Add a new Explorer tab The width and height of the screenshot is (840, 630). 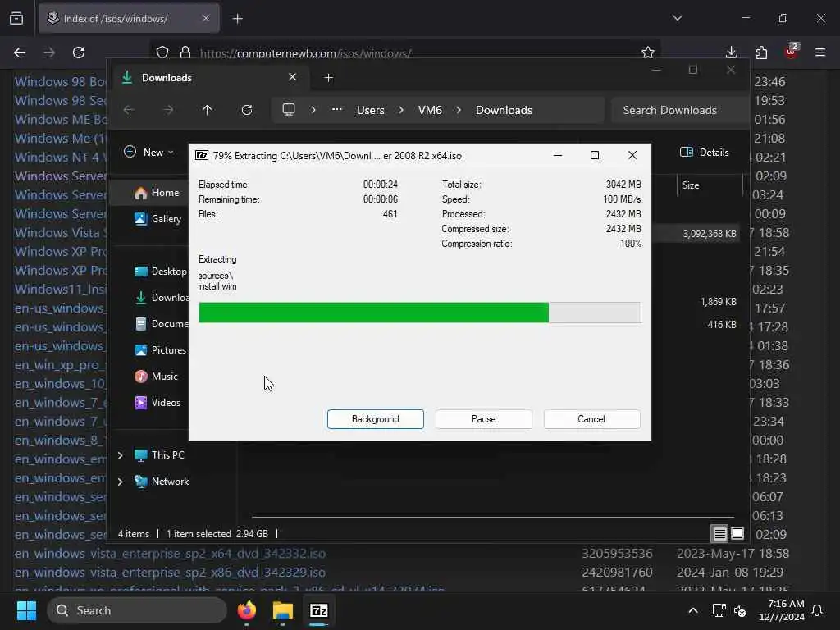click(328, 78)
